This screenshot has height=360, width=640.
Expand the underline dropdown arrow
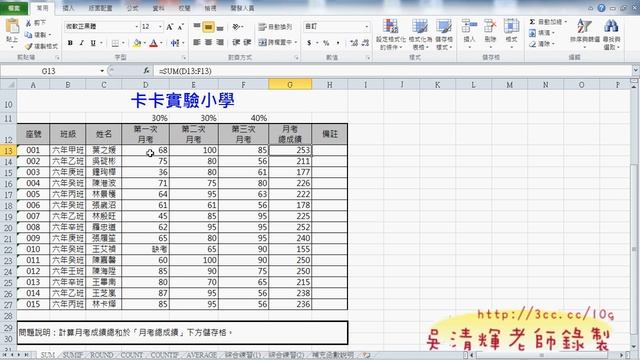coord(101,43)
